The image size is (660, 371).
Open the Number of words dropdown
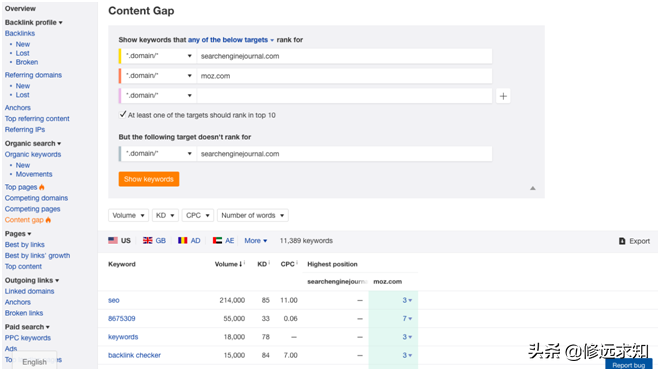[253, 215]
